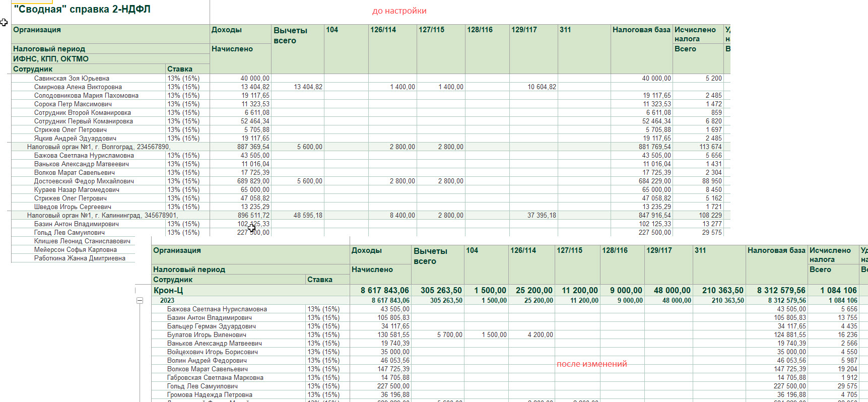Select the tax base value 881 769,54
868x402 pixels.
tap(655, 147)
